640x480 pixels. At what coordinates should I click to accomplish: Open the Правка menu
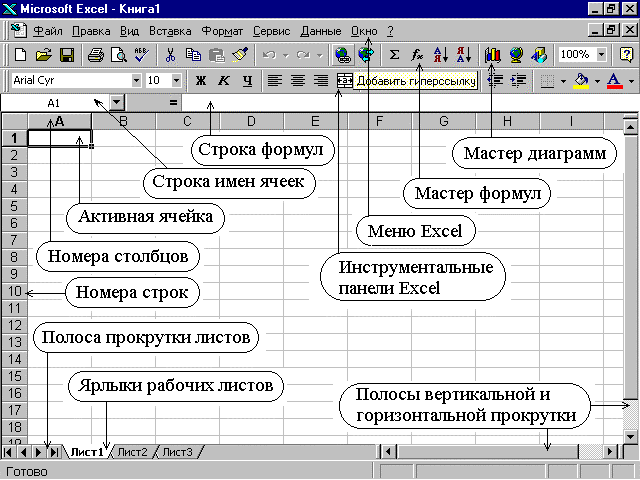tap(91, 31)
